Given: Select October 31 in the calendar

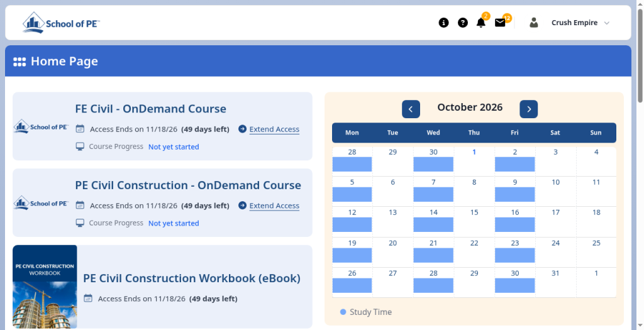Looking at the screenshot, I should (x=555, y=273).
